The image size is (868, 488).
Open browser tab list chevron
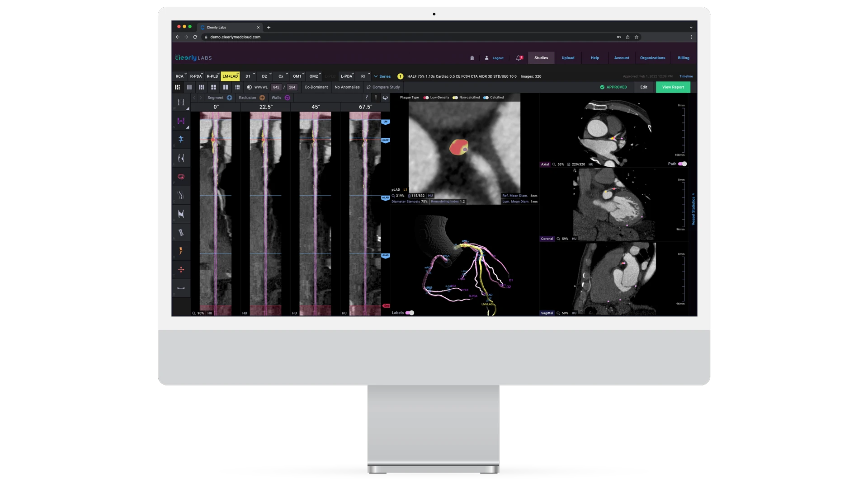point(691,28)
